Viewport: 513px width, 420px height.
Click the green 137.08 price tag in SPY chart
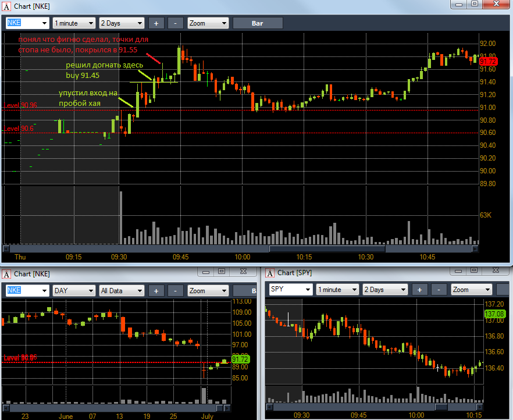494,314
